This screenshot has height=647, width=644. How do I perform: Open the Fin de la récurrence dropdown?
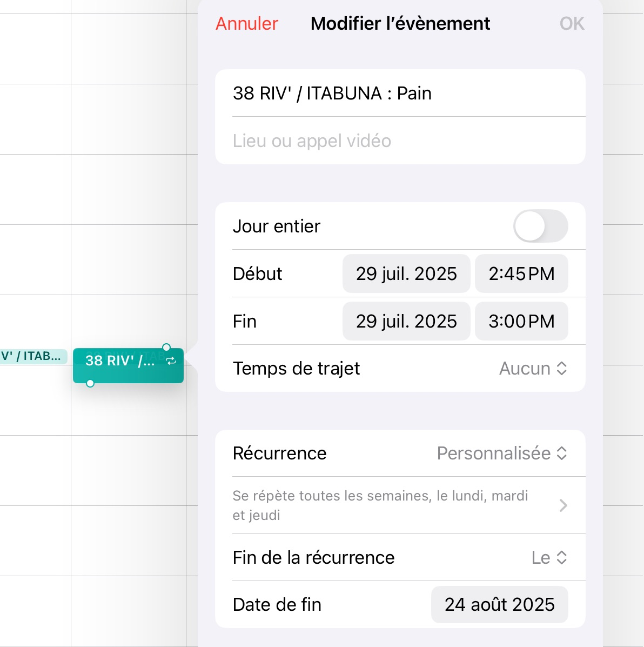[x=549, y=557]
